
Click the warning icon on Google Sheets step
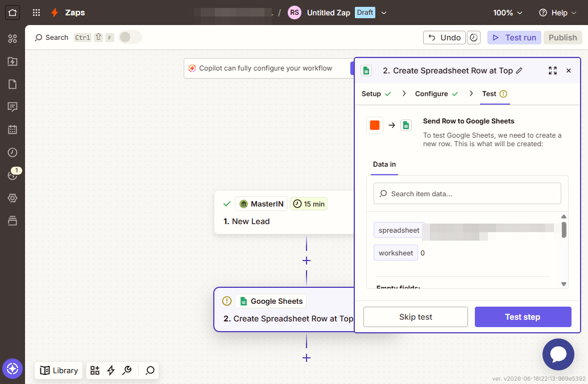(226, 301)
